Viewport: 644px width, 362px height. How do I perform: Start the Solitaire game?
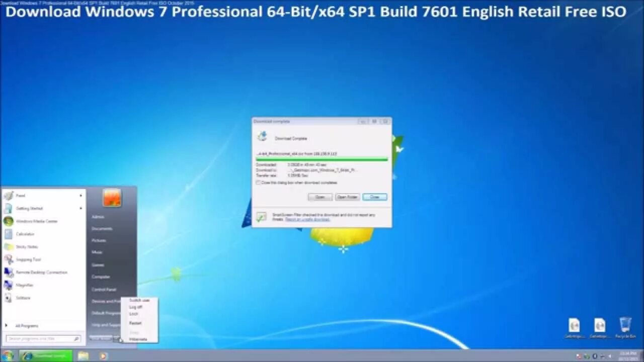(44, 298)
